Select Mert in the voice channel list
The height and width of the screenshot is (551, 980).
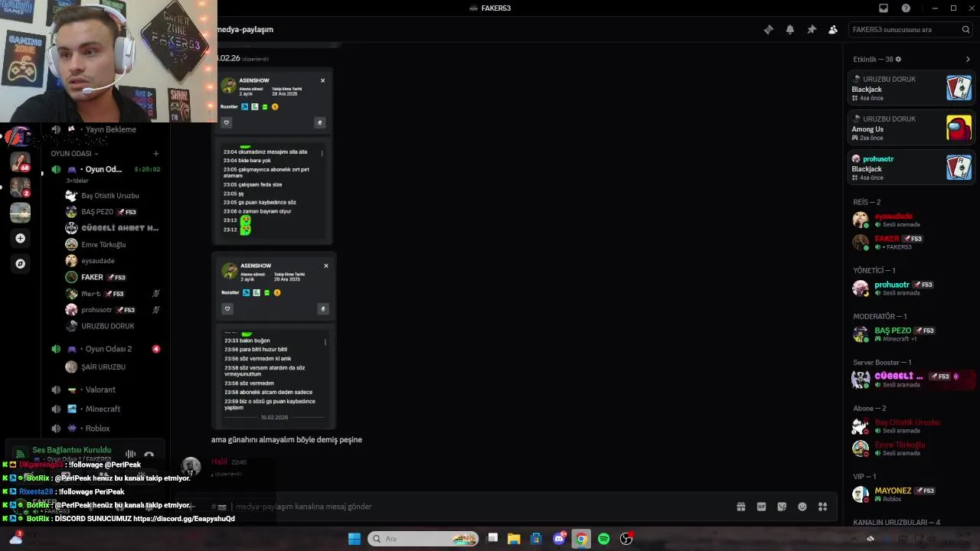click(113, 294)
